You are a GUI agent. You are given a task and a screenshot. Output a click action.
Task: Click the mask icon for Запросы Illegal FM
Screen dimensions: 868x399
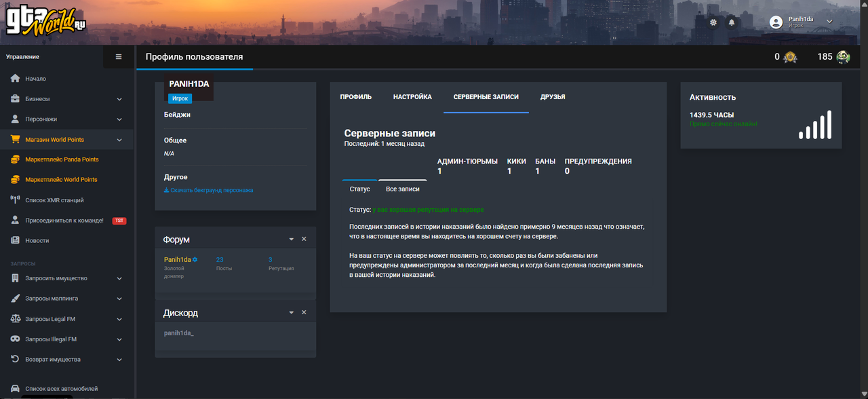[x=16, y=339]
